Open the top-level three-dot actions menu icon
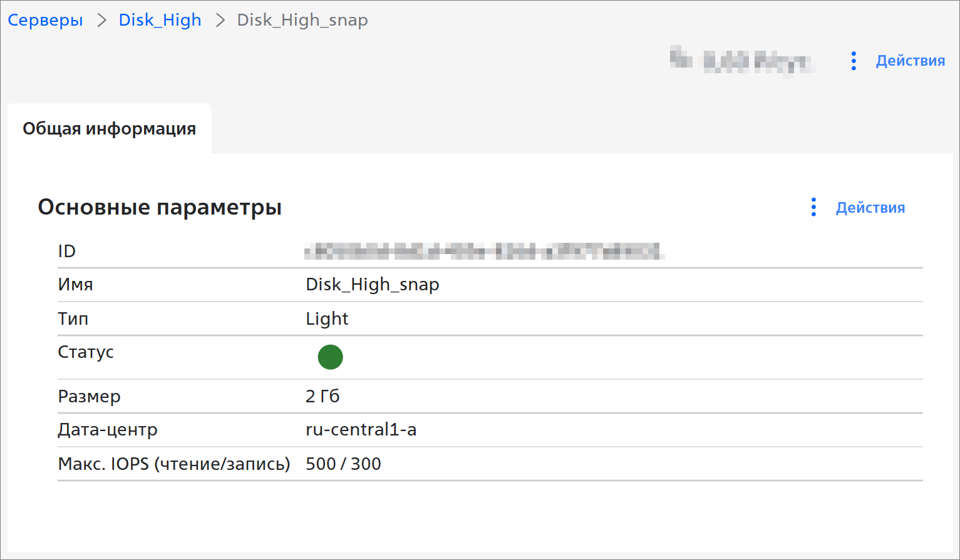Image resolution: width=960 pixels, height=560 pixels. coord(854,61)
